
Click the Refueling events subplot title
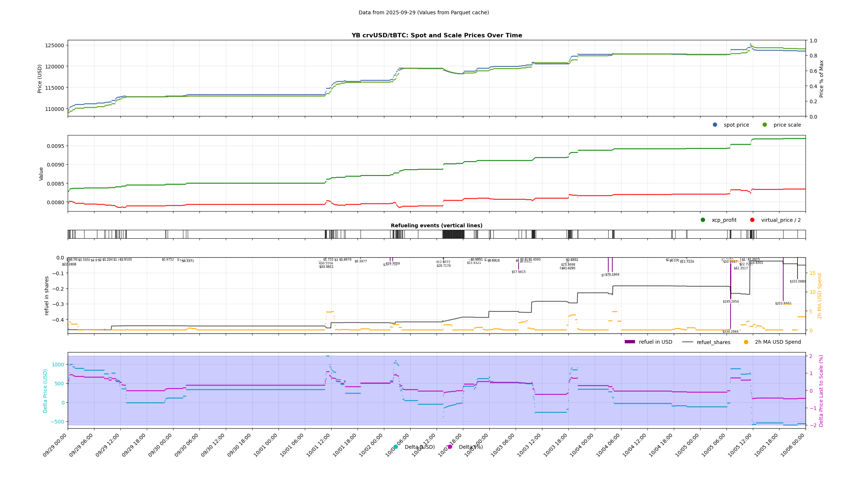[x=436, y=225]
